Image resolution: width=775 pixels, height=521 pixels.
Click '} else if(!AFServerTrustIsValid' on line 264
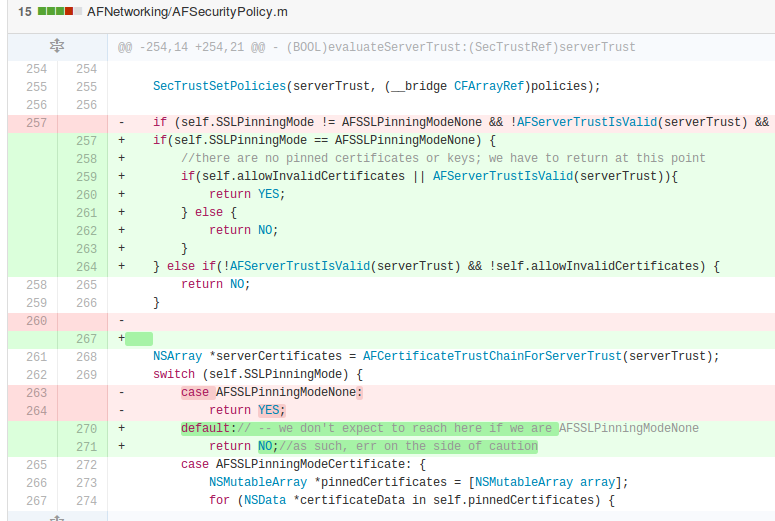pos(261,266)
